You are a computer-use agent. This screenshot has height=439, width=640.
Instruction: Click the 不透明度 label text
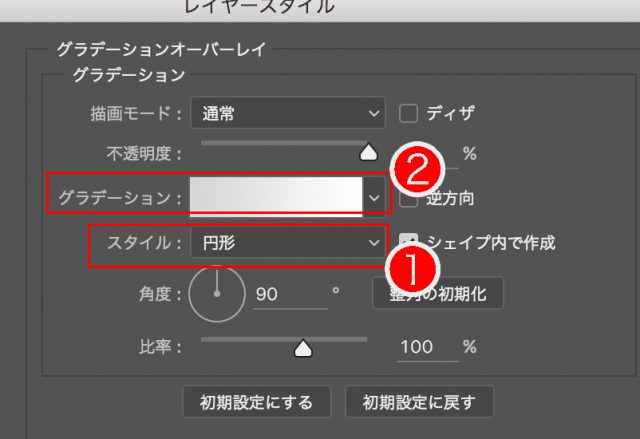(145, 154)
